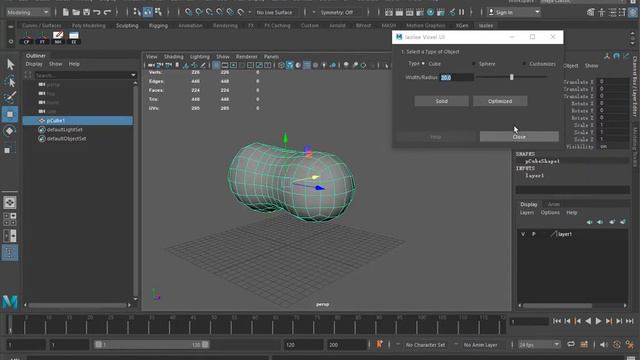The height and width of the screenshot is (360, 640).
Task: Open the No Live Surface field
Action: tap(275, 12)
